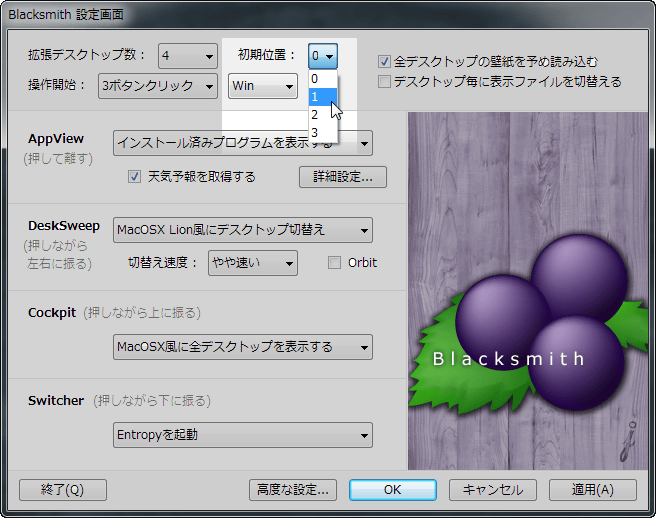Open the Win modifier key dropdown
656x518 pixels.
coord(263,86)
